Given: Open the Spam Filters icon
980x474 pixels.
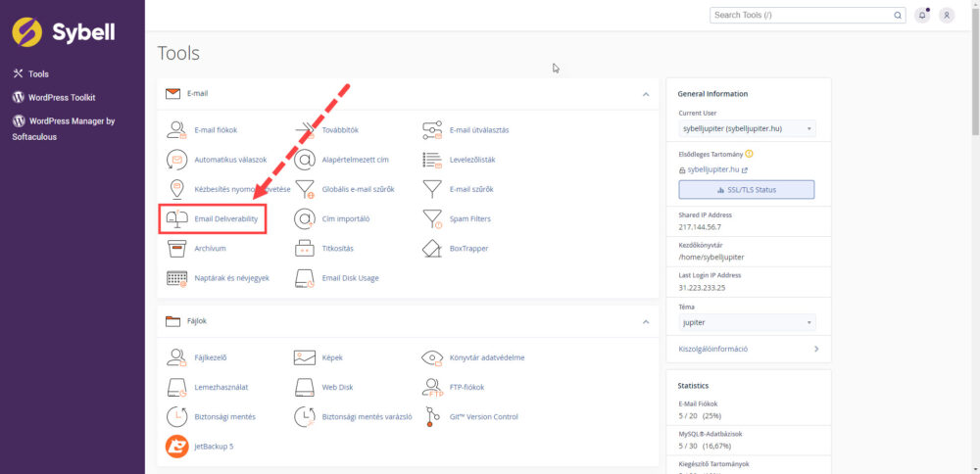Looking at the screenshot, I should (432, 218).
